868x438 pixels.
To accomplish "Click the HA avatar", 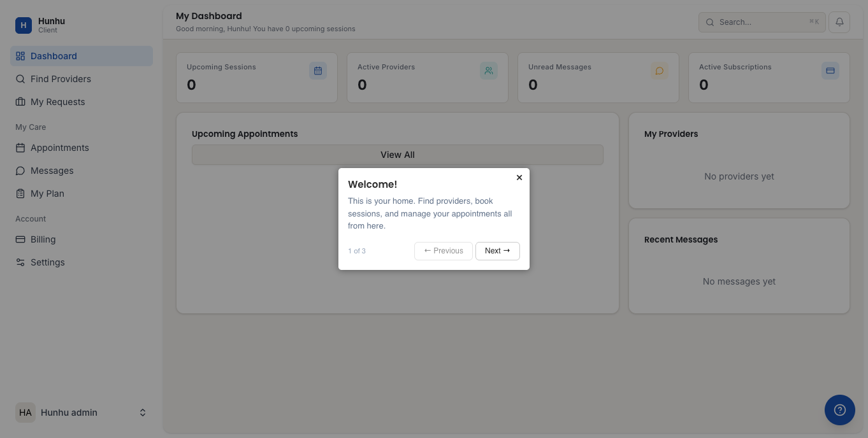I will coord(25,413).
